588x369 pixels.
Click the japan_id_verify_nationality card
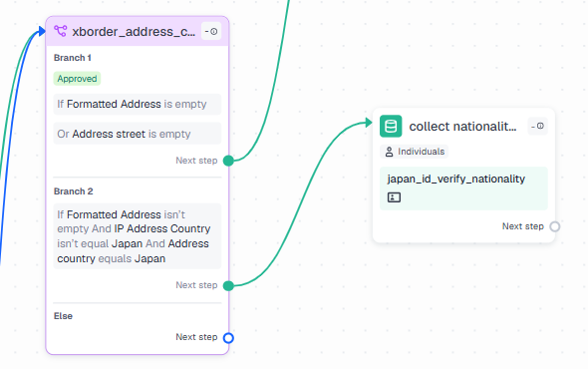coord(463,188)
